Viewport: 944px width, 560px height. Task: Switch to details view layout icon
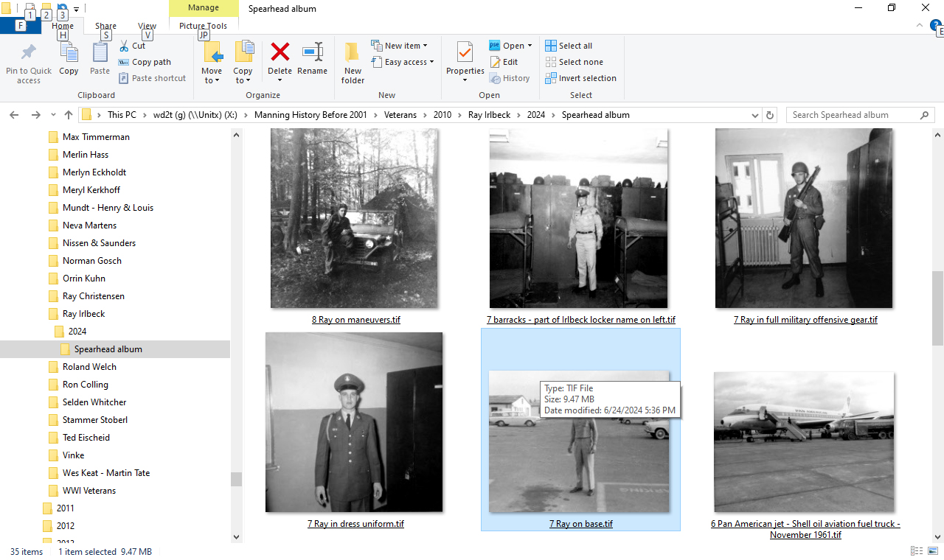917,551
